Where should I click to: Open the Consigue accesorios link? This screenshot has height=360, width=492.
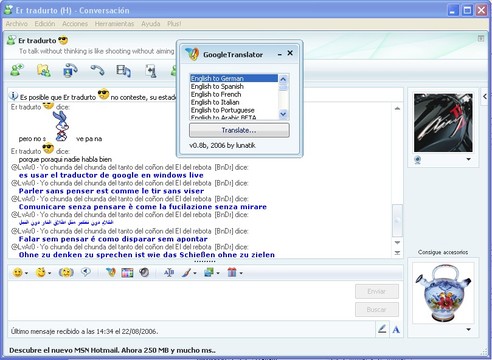pos(443,252)
